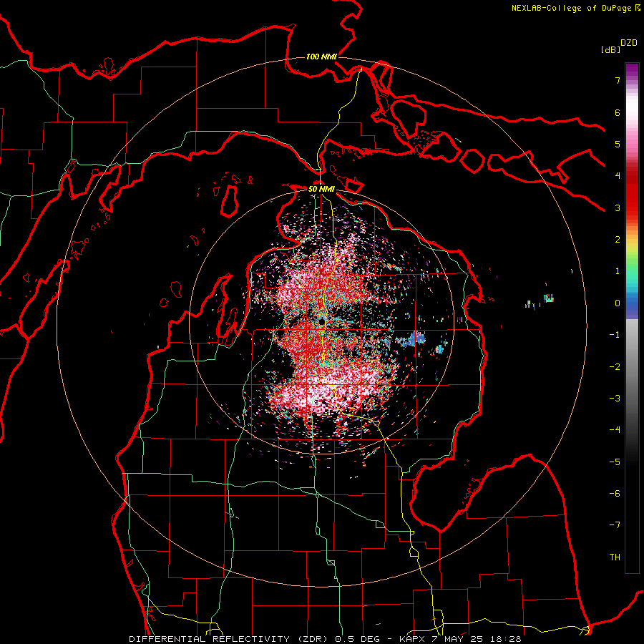Click the '3' value on color scale
The image size is (644, 644).
(618, 208)
